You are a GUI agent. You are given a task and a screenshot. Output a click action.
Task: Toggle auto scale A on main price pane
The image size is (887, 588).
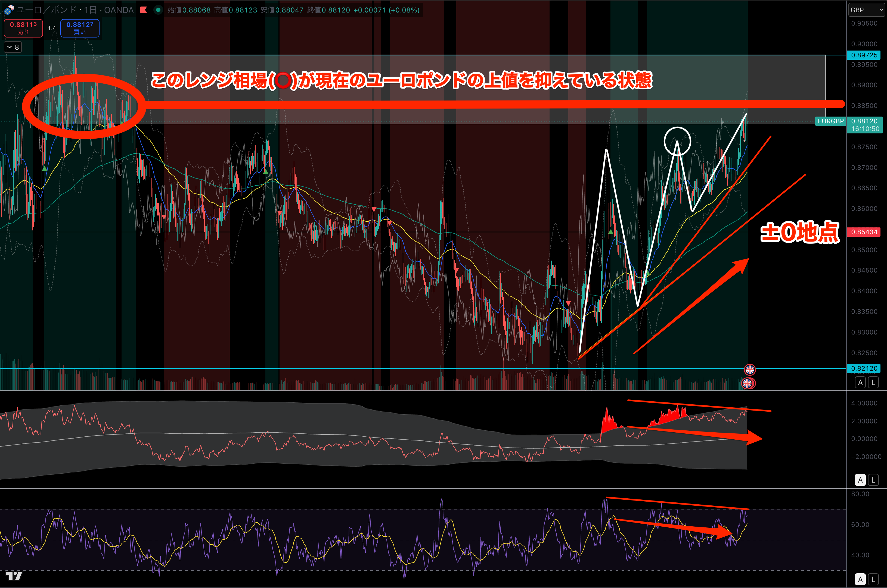[x=860, y=383]
